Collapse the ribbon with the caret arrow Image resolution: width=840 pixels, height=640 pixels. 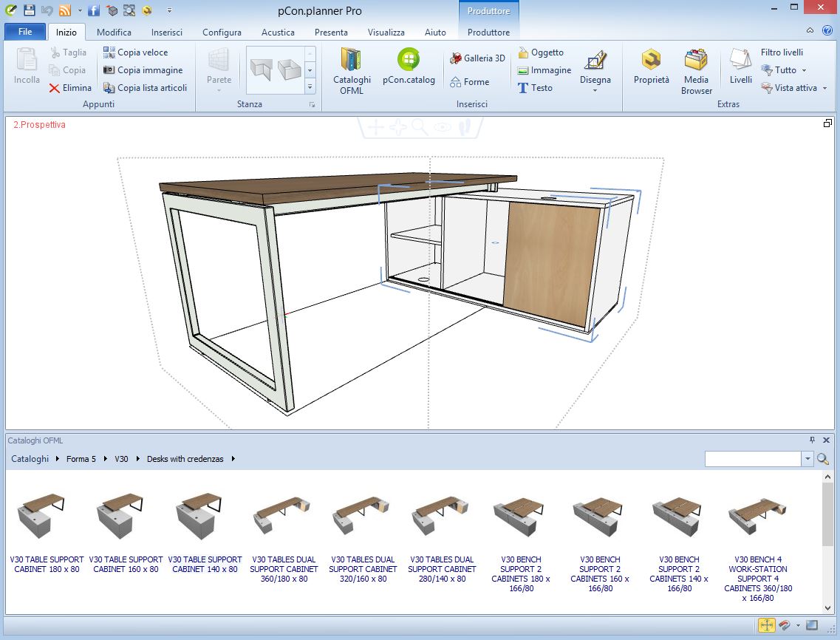(810, 30)
